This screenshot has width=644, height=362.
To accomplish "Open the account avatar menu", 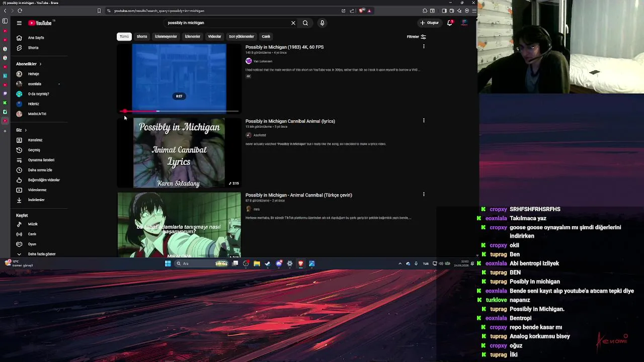I will pos(464,23).
